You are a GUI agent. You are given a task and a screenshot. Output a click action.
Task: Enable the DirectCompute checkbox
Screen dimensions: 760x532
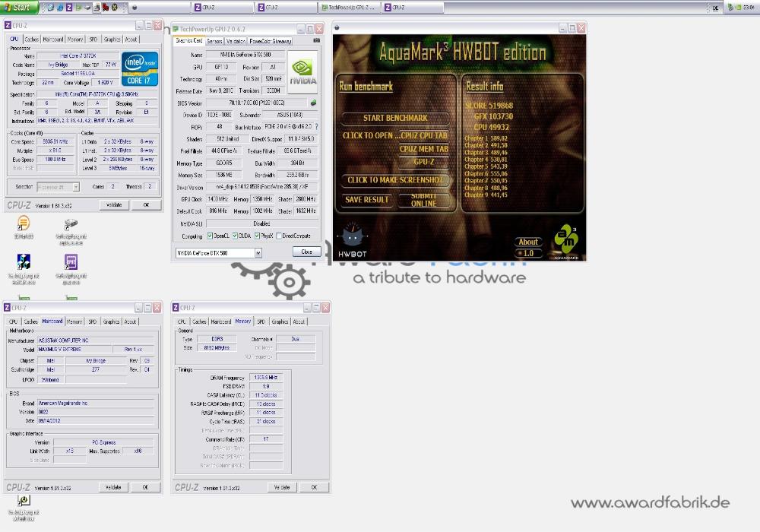tap(279, 236)
